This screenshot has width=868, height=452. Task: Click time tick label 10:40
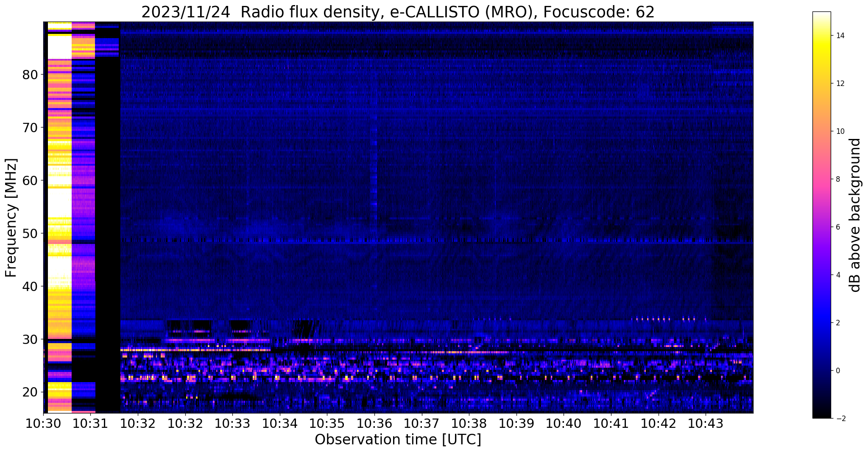(564, 423)
